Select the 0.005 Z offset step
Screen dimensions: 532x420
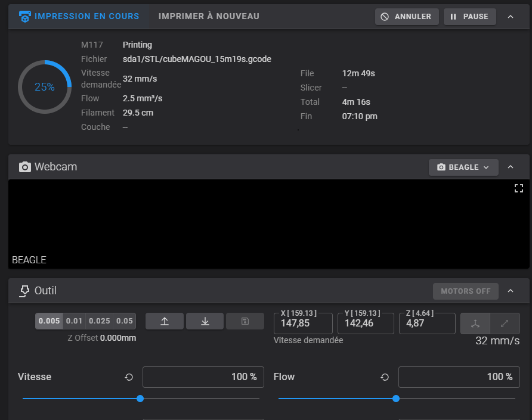pyautogui.click(x=49, y=321)
